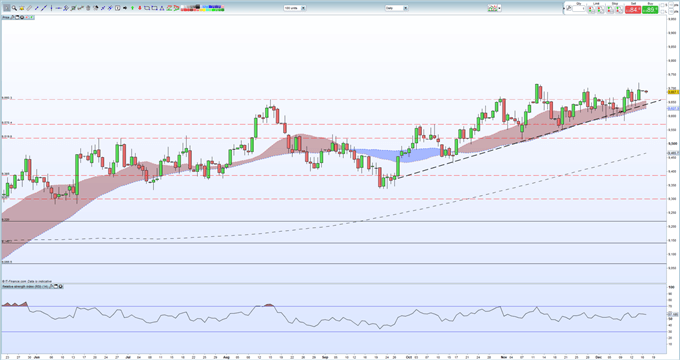Viewport: 680px width, 360px height.
Task: Select the cursor pointer tool
Action: coord(7,8)
